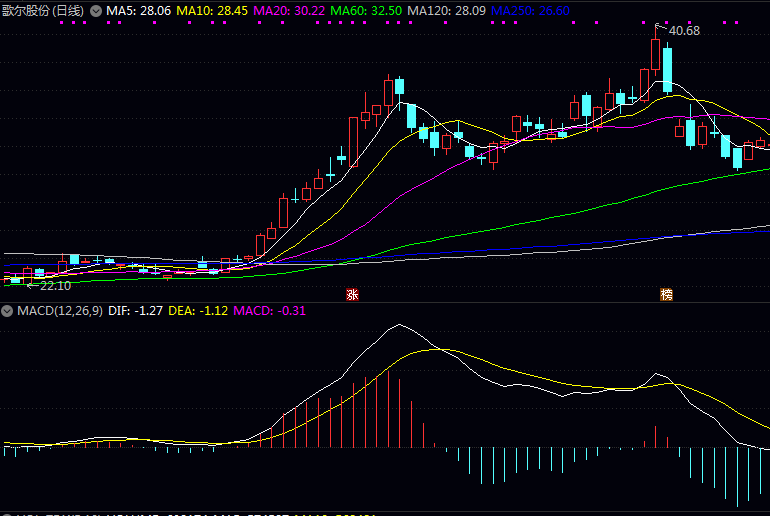This screenshot has width=770, height=516.
Task: Click the MA5 moving average label
Action: point(139,10)
